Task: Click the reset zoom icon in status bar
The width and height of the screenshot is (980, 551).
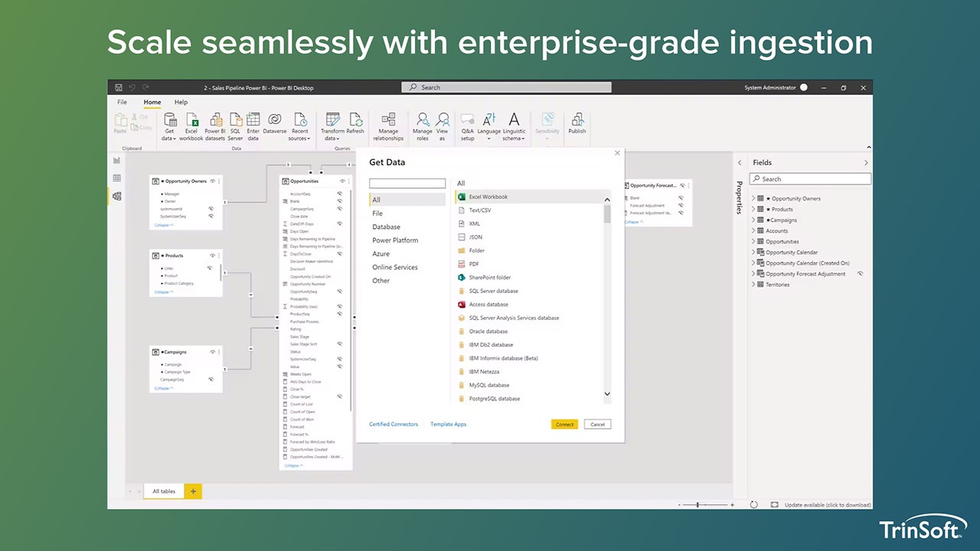Action: [x=754, y=505]
